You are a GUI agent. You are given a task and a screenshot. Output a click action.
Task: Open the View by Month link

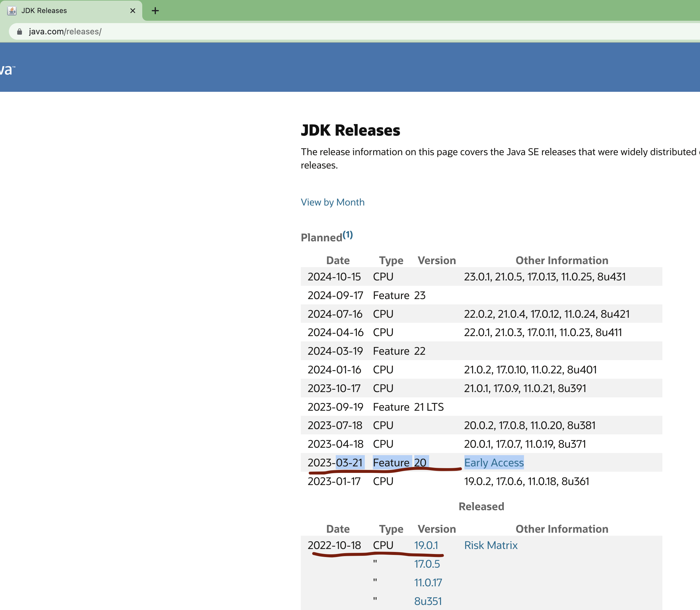[x=333, y=202]
